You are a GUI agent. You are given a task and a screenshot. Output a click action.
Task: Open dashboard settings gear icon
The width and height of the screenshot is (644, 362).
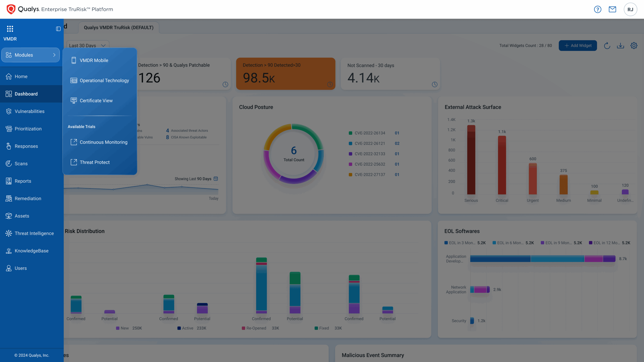[634, 46]
